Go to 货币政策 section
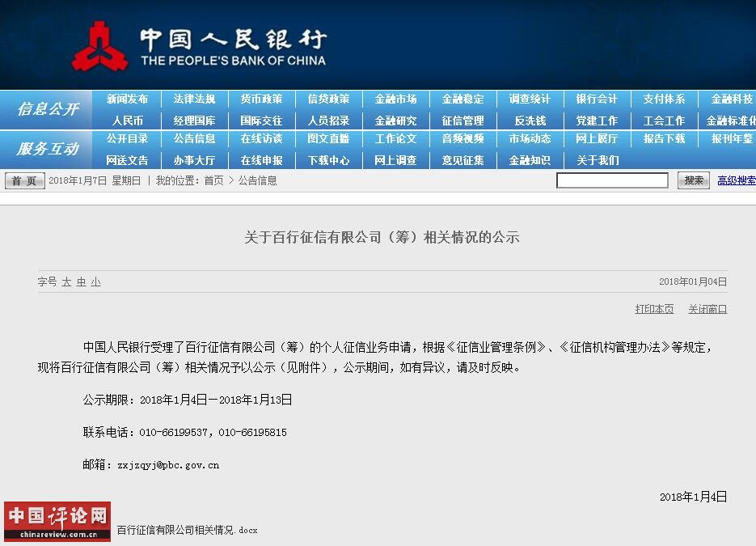756x546 pixels. 261,99
